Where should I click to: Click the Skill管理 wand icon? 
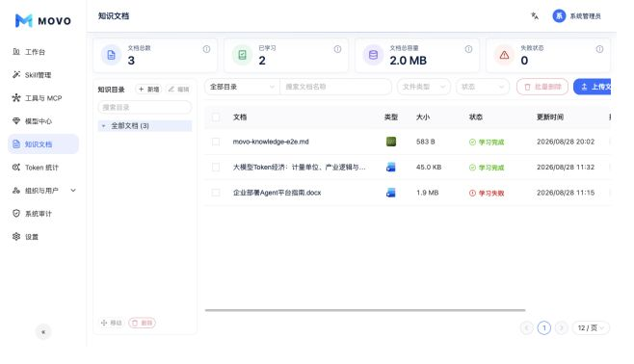point(16,74)
